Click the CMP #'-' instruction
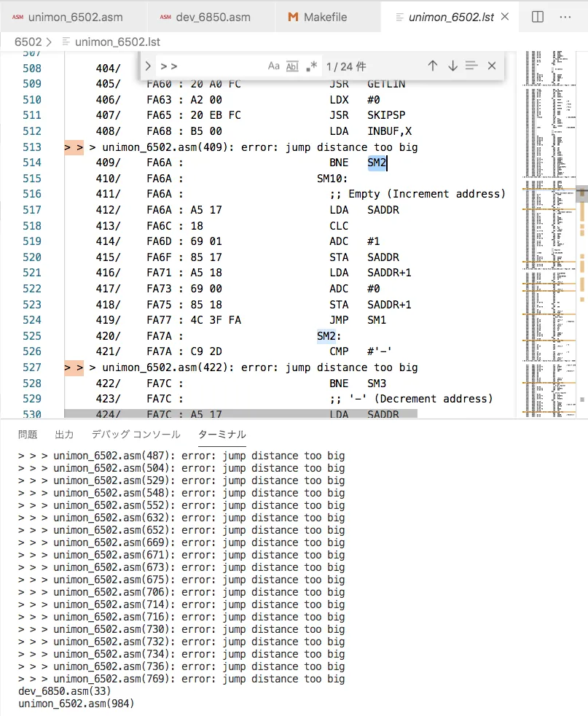588x716 pixels. click(361, 351)
